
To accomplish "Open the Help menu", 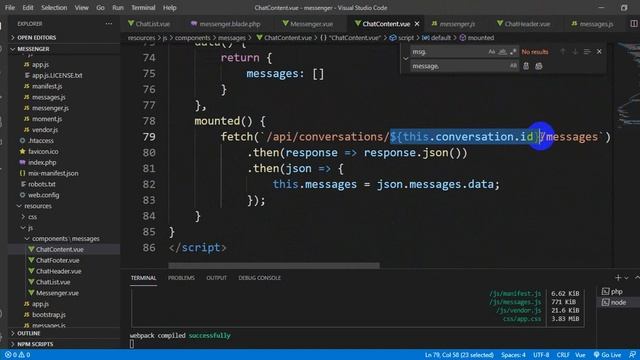I will click(x=169, y=8).
